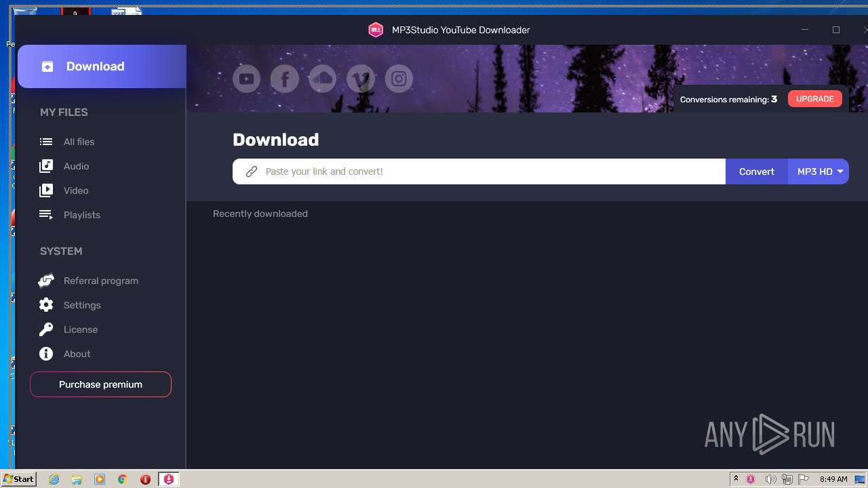Click the YouTube icon in the banner

tap(247, 79)
